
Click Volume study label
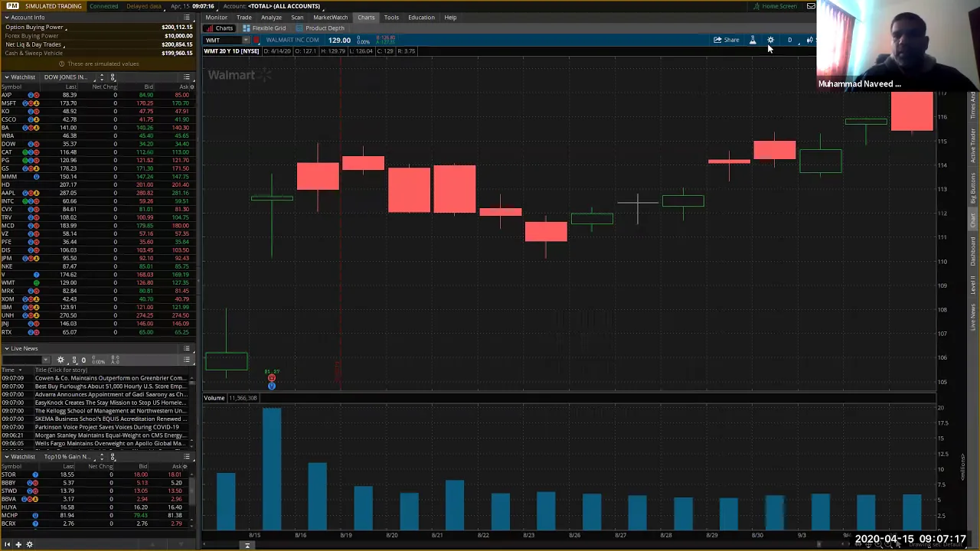214,398
